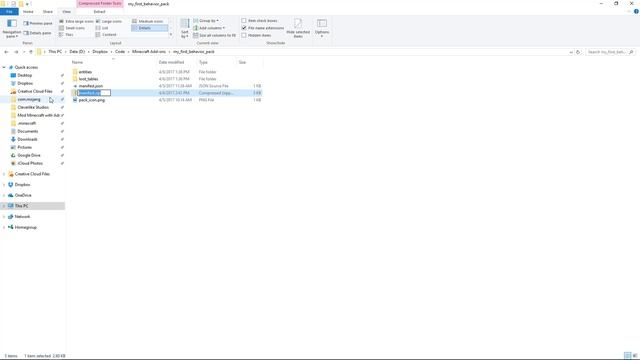Switch to List layout
This screenshot has width=640, height=360.
point(102,28)
